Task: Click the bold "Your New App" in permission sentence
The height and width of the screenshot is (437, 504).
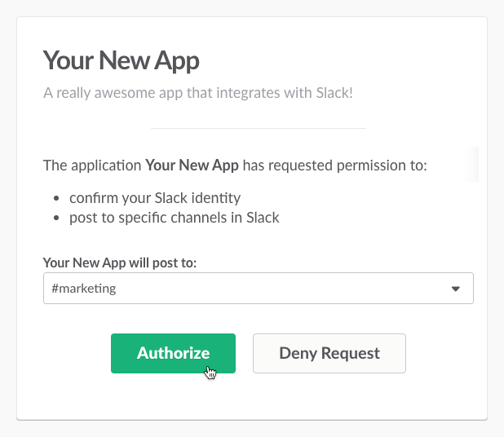Action: [192, 166]
